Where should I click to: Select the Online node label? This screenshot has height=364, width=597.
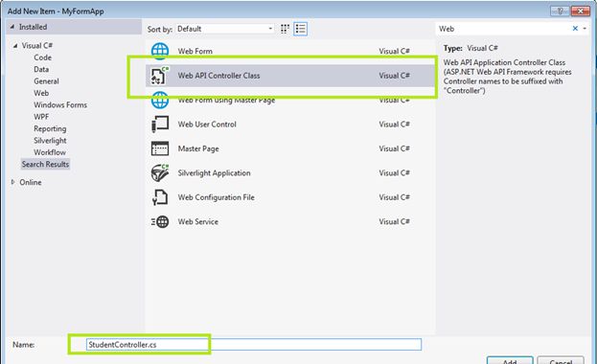(31, 182)
